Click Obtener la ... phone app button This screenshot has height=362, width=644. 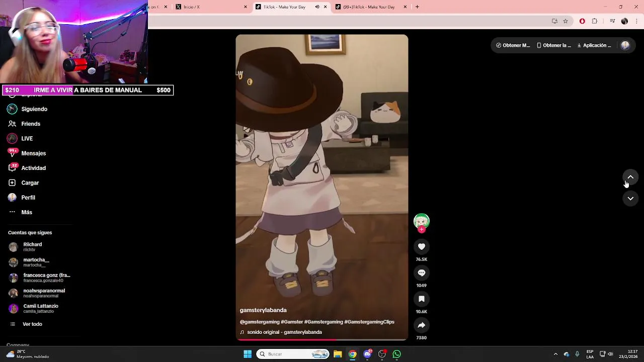pyautogui.click(x=554, y=45)
